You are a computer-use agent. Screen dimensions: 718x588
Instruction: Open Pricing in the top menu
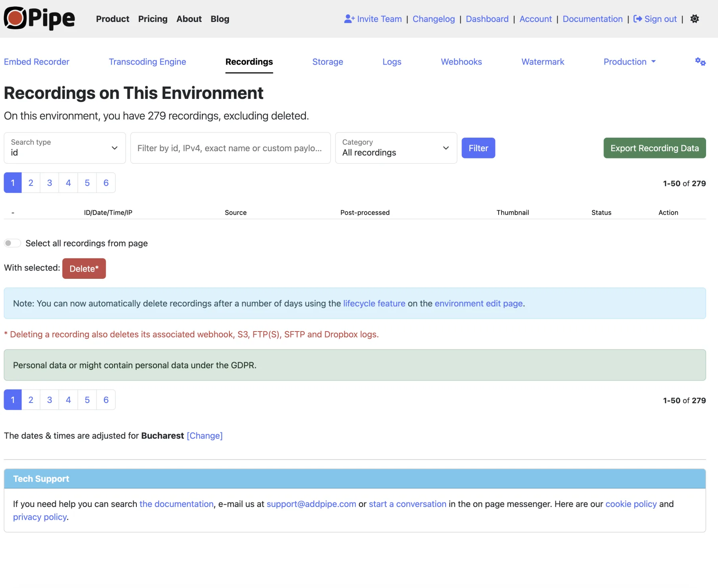pyautogui.click(x=153, y=19)
